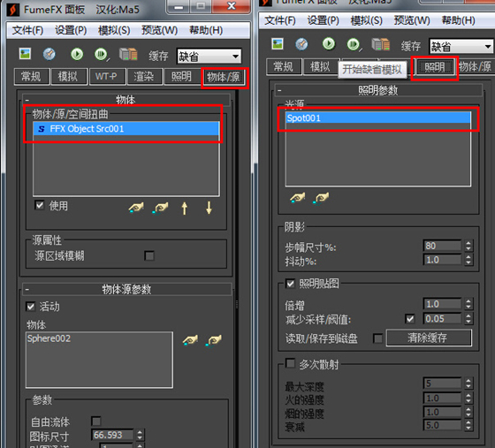Switch to 模拟 tab in left window
The width and height of the screenshot is (495, 448).
pyautogui.click(x=68, y=77)
